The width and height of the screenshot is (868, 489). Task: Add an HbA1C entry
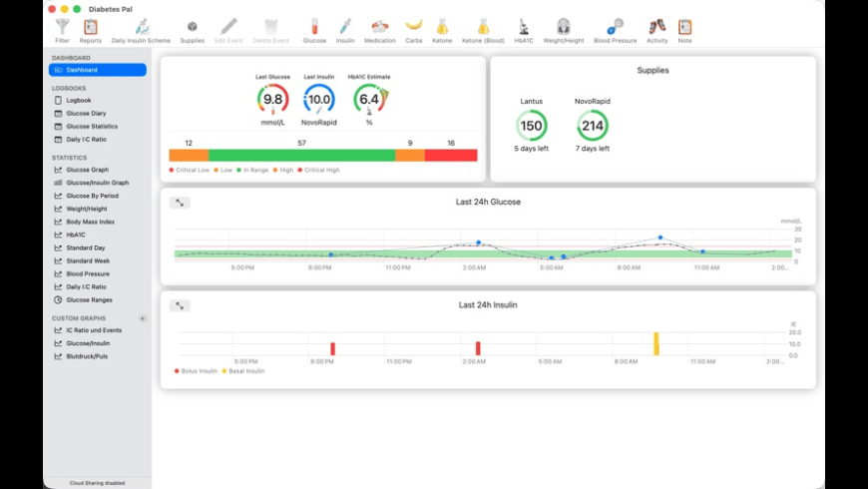pyautogui.click(x=524, y=31)
